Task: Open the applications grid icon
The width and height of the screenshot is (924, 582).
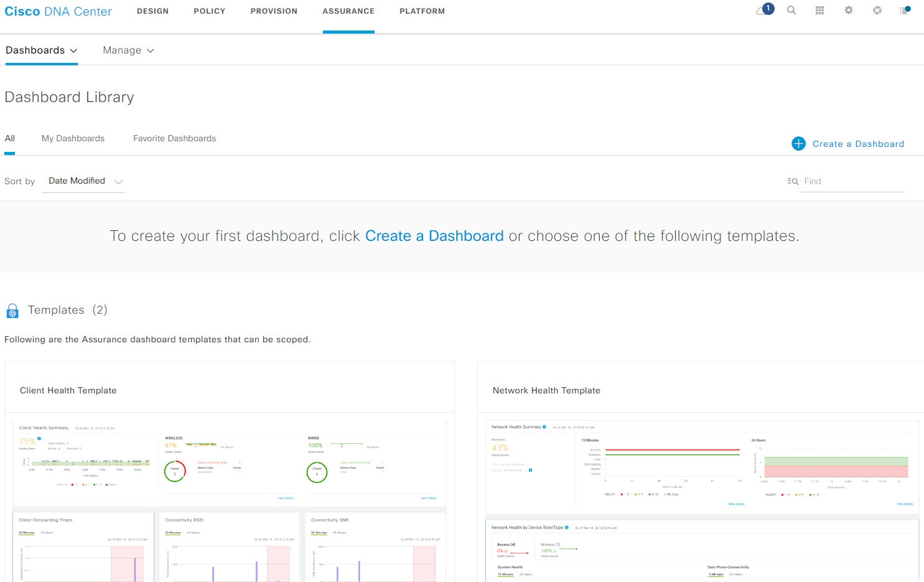Action: point(819,10)
